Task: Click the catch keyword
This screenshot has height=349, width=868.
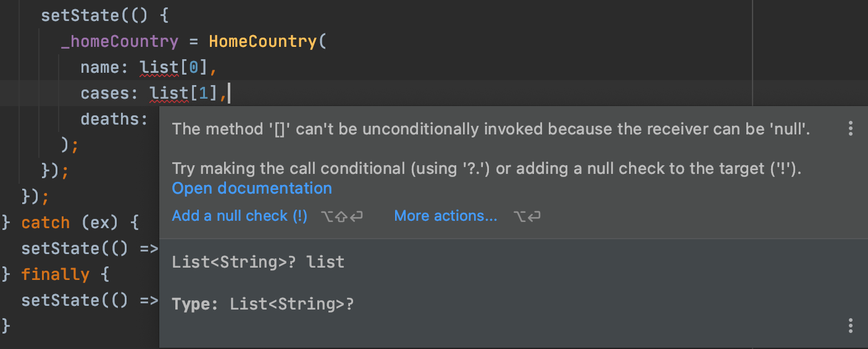Action: tap(46, 223)
